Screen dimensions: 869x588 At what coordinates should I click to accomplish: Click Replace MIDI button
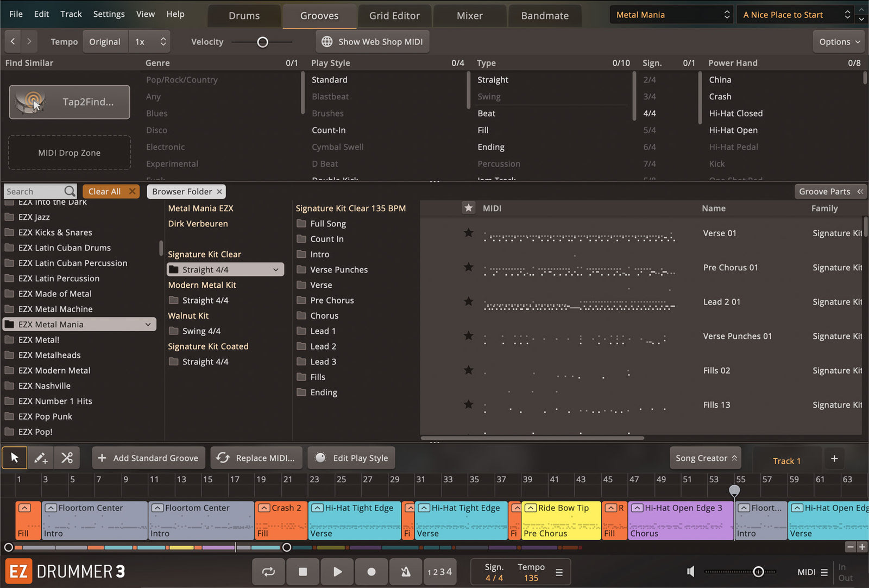pyautogui.click(x=256, y=458)
